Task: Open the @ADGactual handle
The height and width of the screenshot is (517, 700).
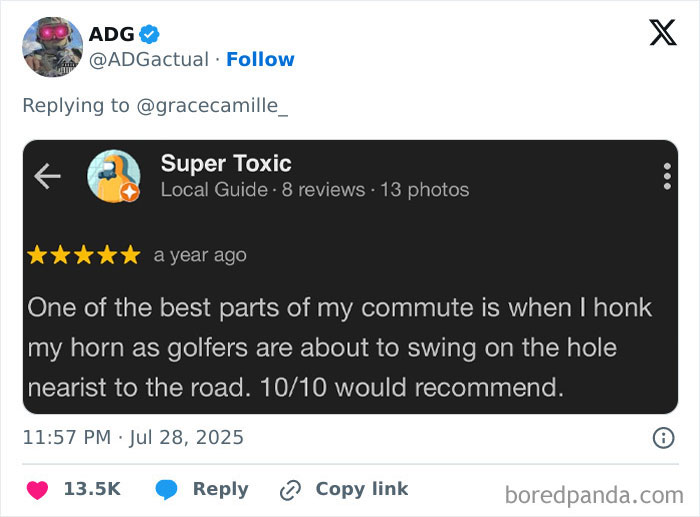Action: (149, 59)
